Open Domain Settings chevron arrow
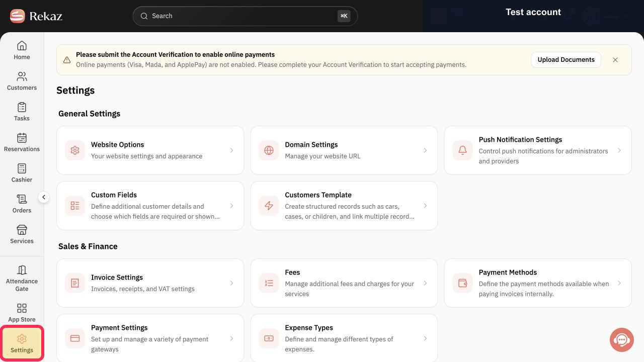Image resolution: width=644 pixels, height=362 pixels. click(x=425, y=150)
